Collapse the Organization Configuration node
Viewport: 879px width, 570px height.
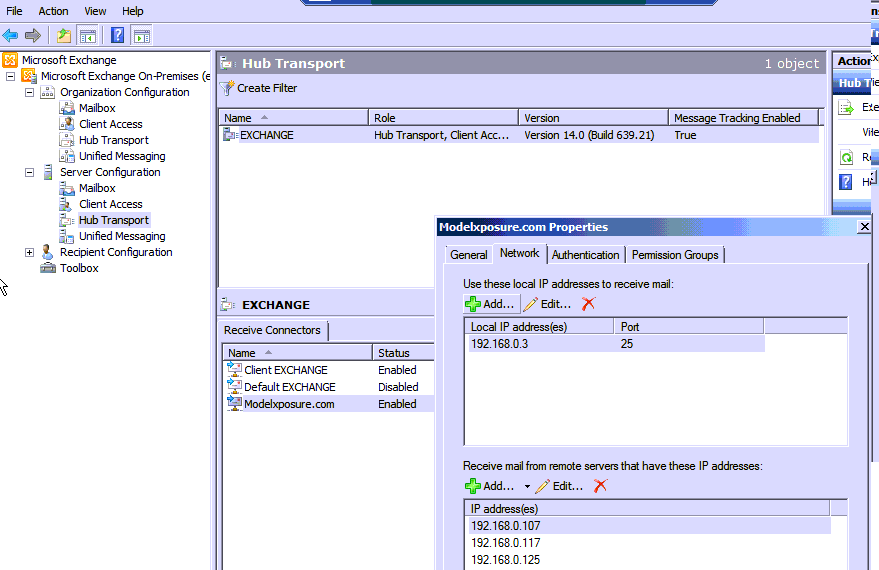29,92
